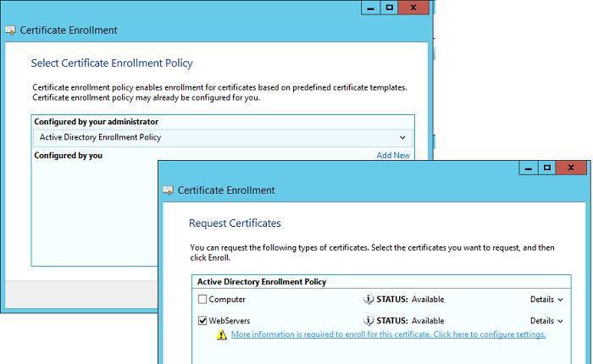The width and height of the screenshot is (593, 364).
Task: Open the configure settings warning link
Action: 388,334
